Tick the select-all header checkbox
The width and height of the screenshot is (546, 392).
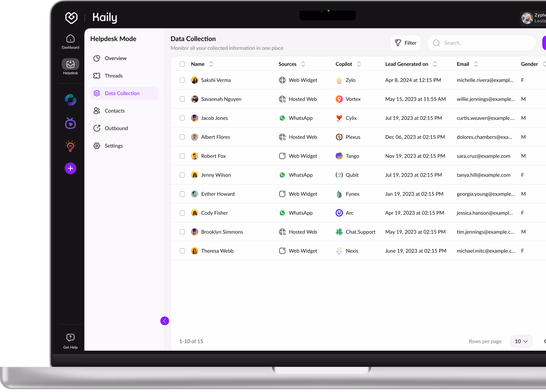tap(182, 64)
